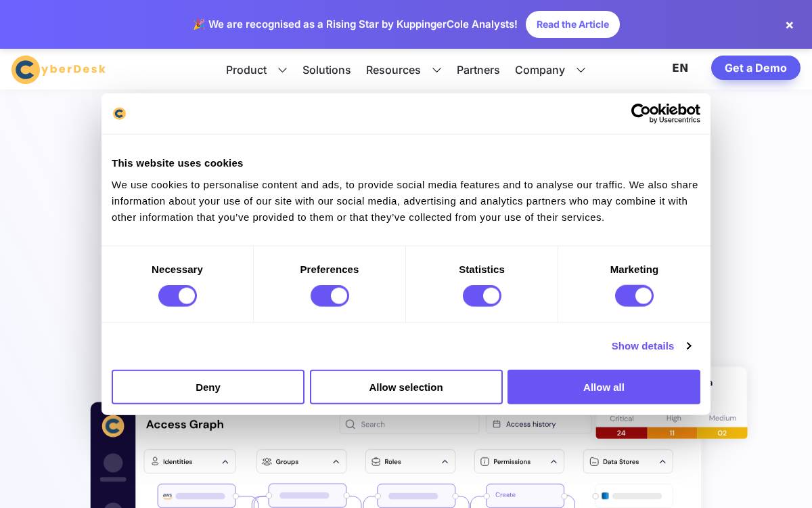
Task: Expand the Resources dropdown chevron
Action: pyautogui.click(x=437, y=70)
